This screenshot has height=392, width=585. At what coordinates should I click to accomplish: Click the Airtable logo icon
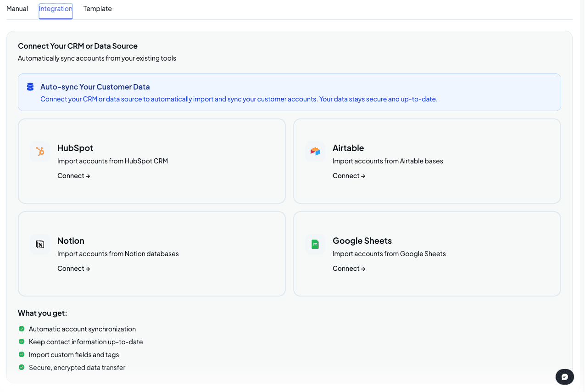pyautogui.click(x=315, y=151)
